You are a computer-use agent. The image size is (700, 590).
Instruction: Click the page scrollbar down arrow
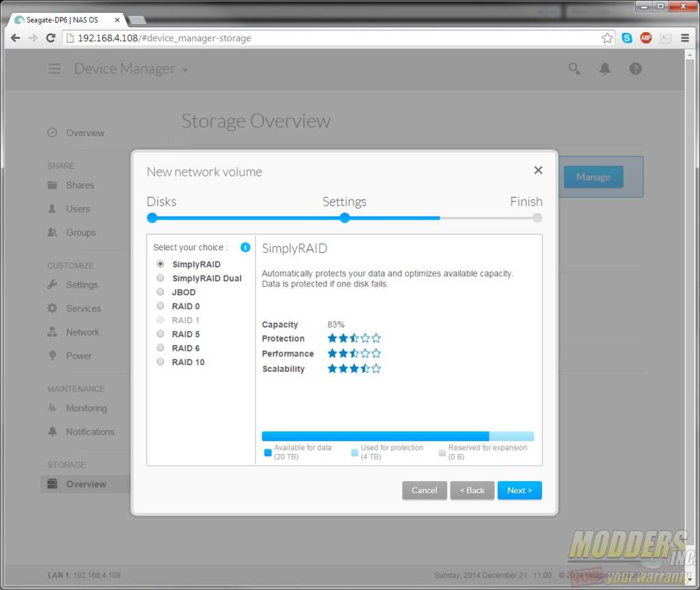690,579
